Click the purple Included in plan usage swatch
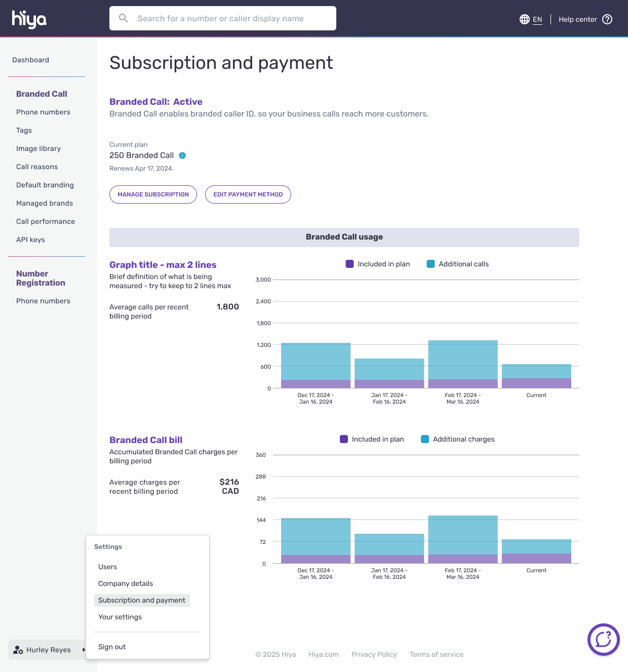This screenshot has height=672, width=628. (349, 264)
